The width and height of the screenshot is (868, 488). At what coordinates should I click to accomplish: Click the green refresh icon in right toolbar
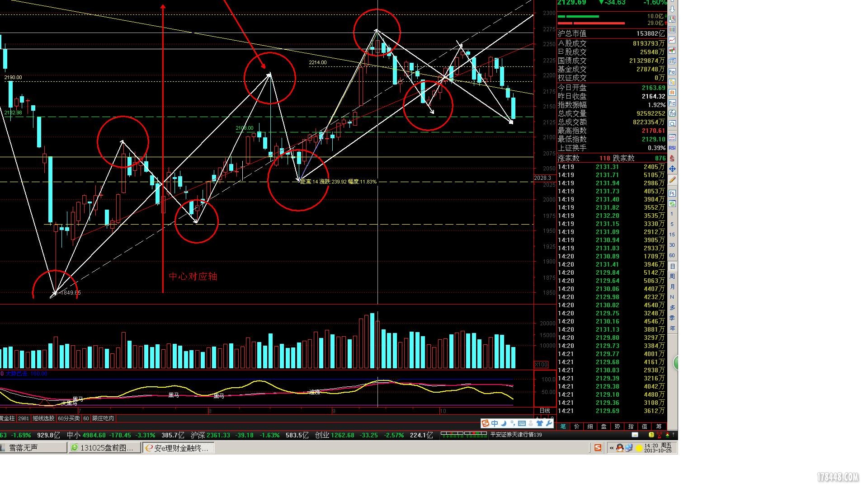672,203
